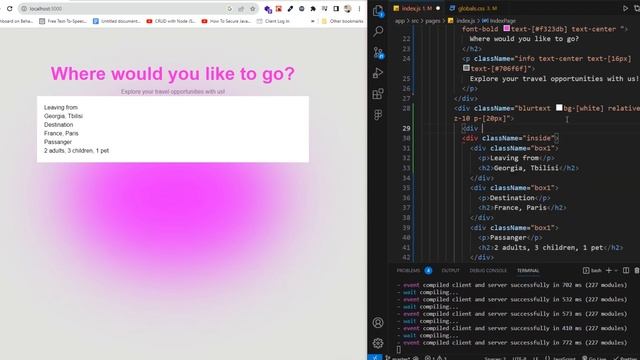Click the red square extension icon
The width and height of the screenshot is (640, 360).
click(x=279, y=9)
